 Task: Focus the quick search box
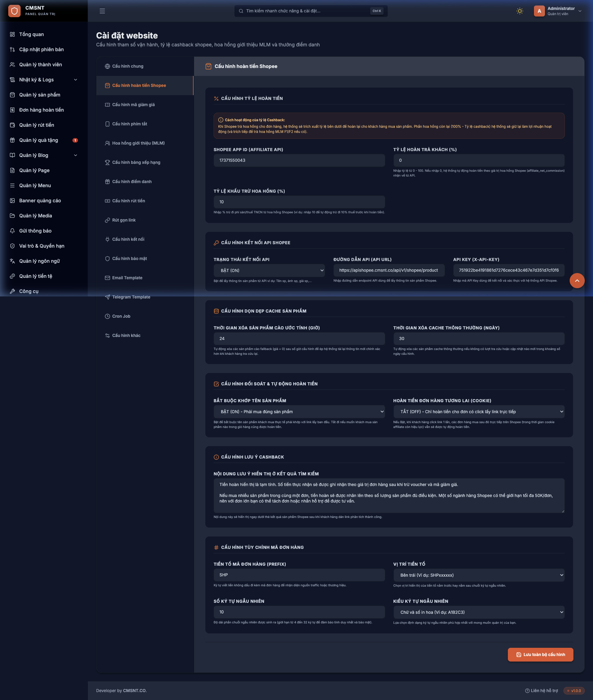pyautogui.click(x=311, y=11)
